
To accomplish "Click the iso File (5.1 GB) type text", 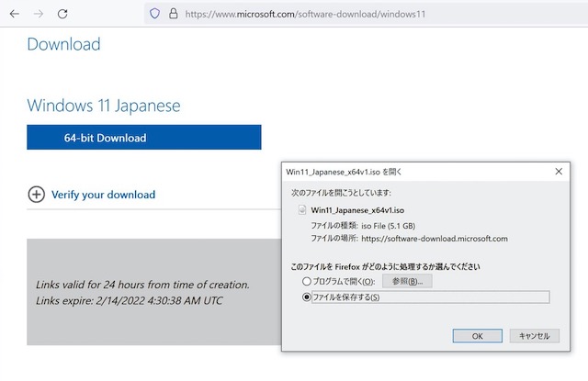I will (x=388, y=226).
